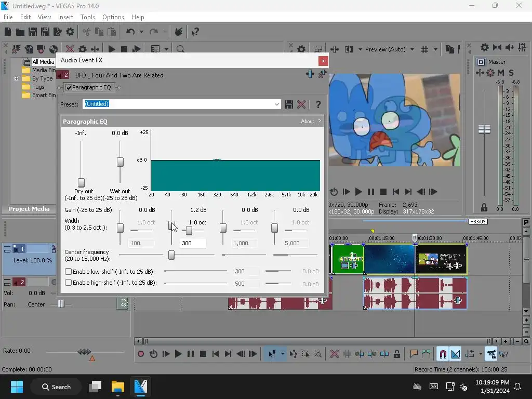
Task: Click Copy Snapshot to clipboard icon
Action: [x=449, y=49]
